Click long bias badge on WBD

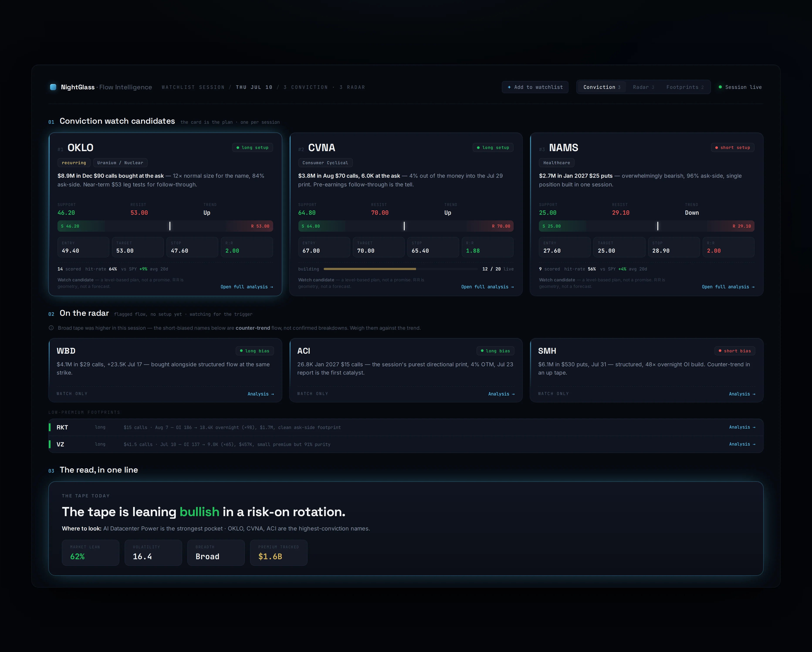point(255,351)
